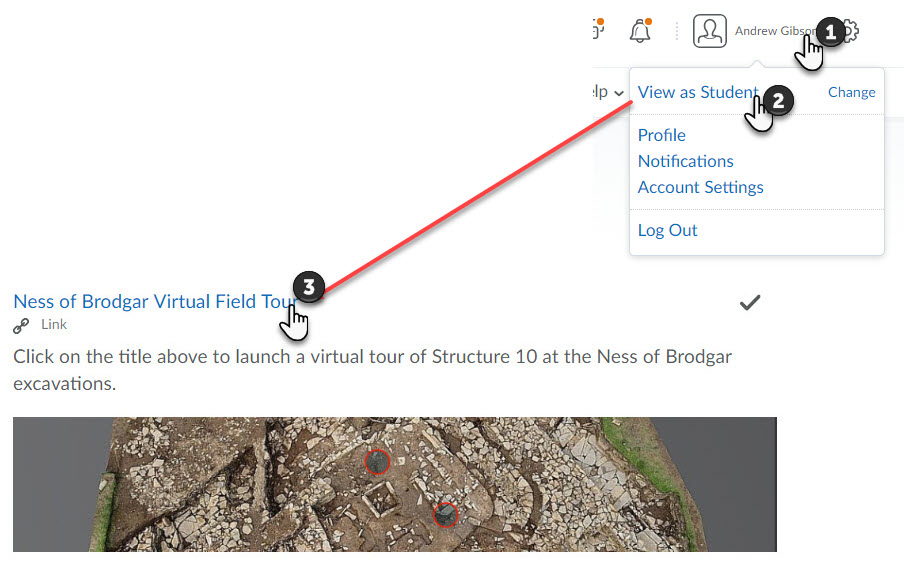Open the bell notification alerts icon

point(640,31)
